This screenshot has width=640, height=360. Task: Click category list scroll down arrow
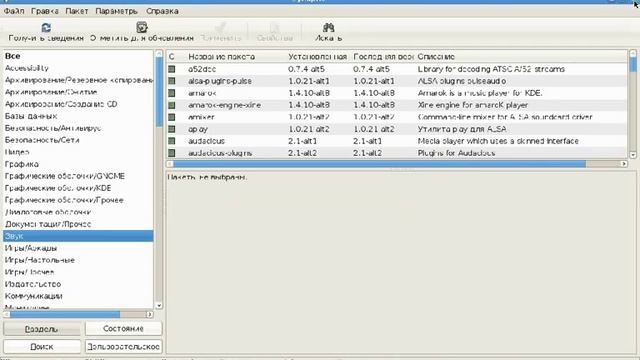click(x=159, y=305)
